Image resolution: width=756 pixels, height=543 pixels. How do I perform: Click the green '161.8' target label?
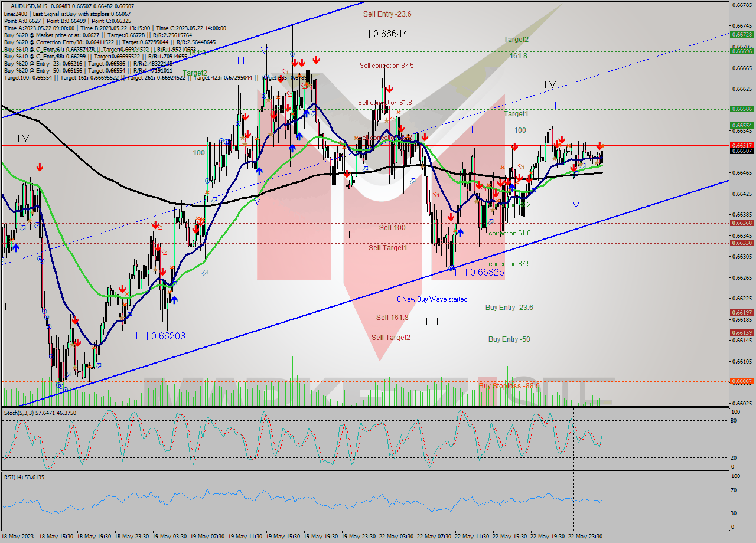(518, 55)
